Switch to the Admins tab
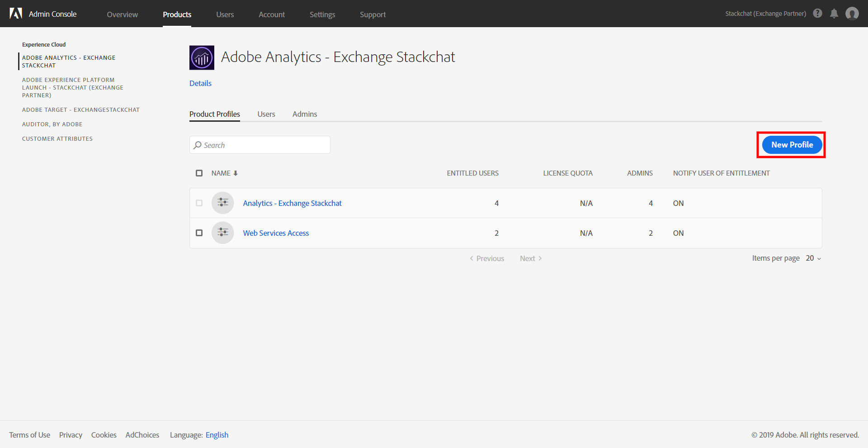The width and height of the screenshot is (868, 448). tap(305, 114)
